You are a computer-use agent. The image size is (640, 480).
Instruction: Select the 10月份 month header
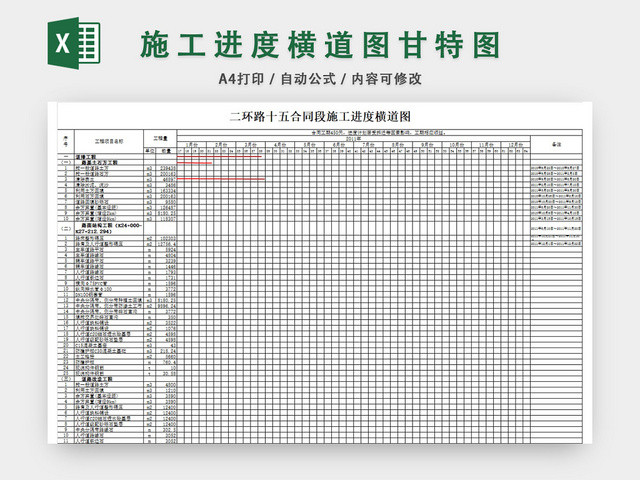(457, 145)
